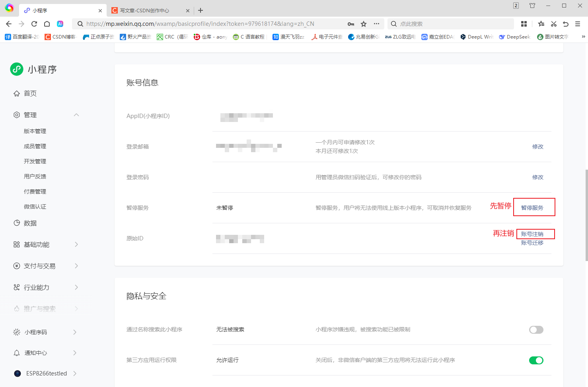Click 修改 link for 登录邮箱
This screenshot has width=588, height=387.
point(538,147)
